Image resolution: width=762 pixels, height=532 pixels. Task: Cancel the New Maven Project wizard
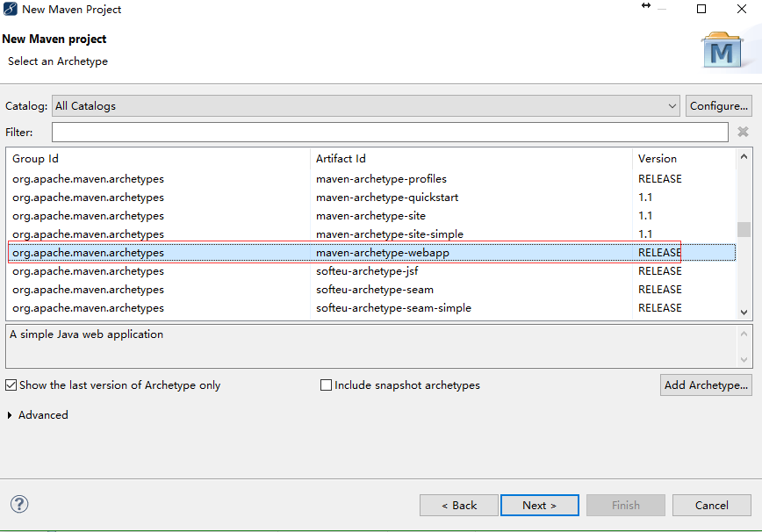coord(711,506)
